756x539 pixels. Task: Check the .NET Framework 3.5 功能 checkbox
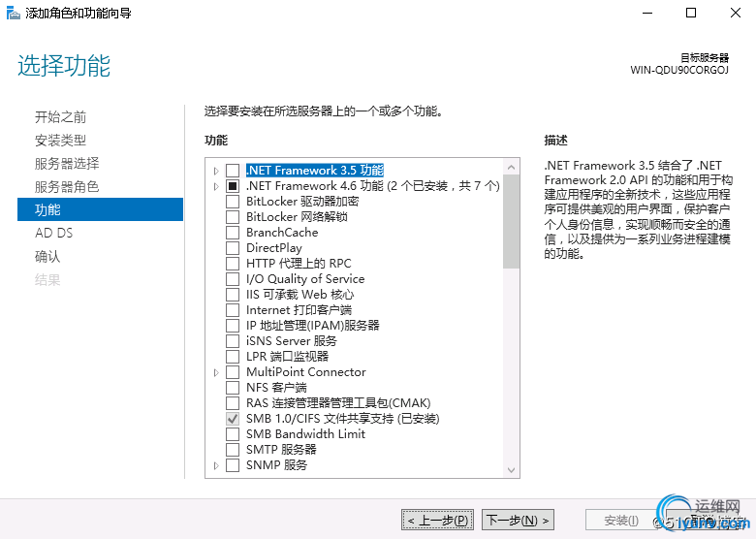tap(233, 171)
